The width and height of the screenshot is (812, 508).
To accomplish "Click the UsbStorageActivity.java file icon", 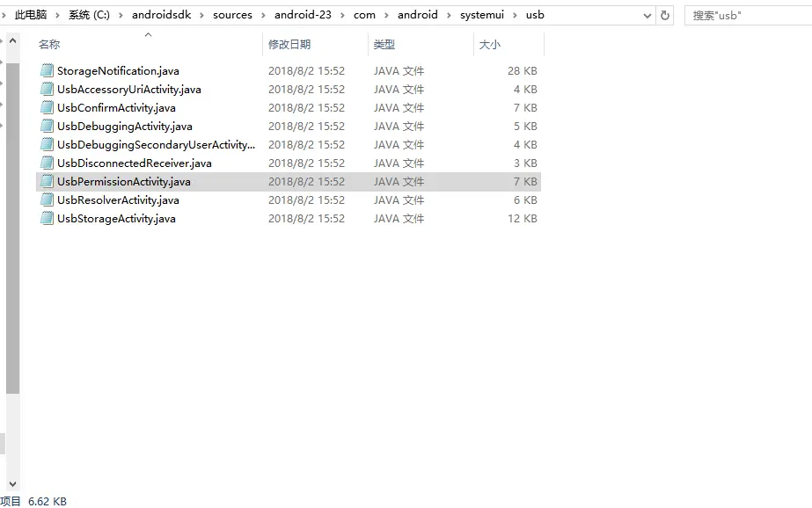I will pyautogui.click(x=47, y=218).
